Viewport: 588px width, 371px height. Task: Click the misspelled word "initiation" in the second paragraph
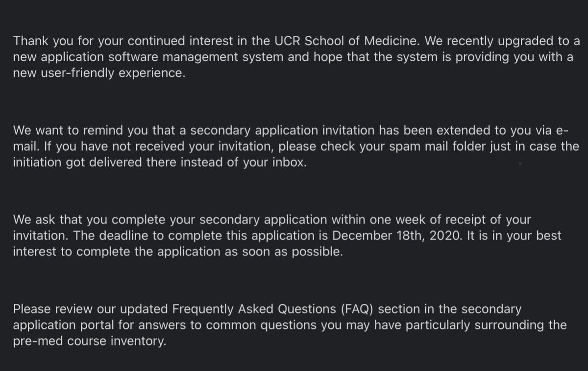coord(38,163)
